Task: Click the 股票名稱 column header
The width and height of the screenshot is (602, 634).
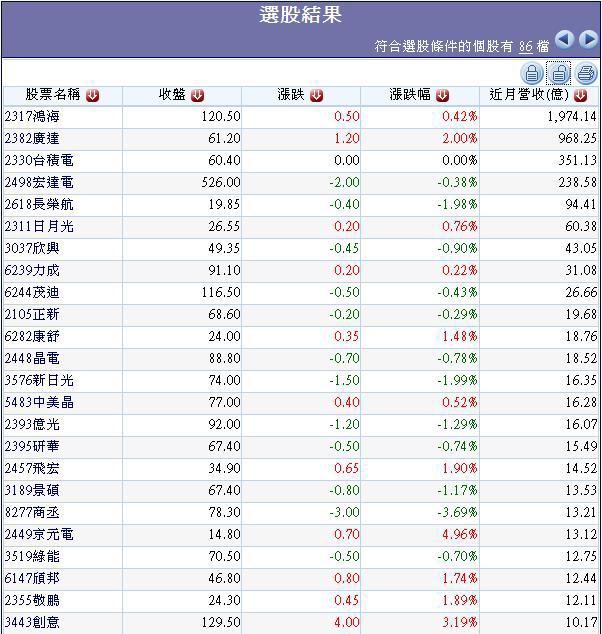Action: tap(53, 95)
